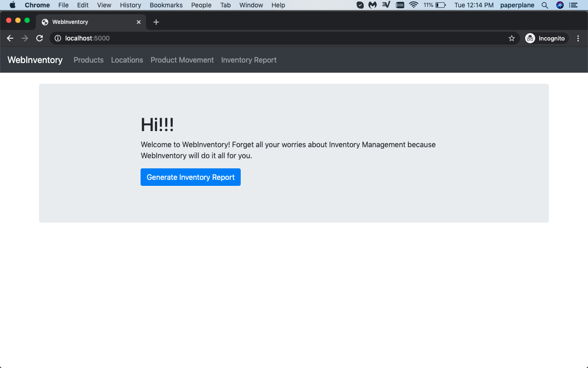
Task: Click the Malwarebytes menu bar icon
Action: coord(373,5)
